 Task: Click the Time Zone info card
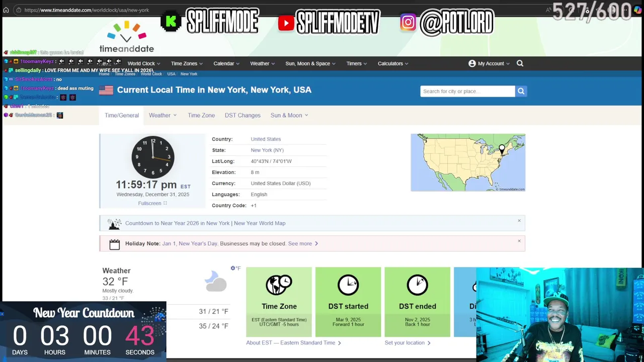point(279,302)
